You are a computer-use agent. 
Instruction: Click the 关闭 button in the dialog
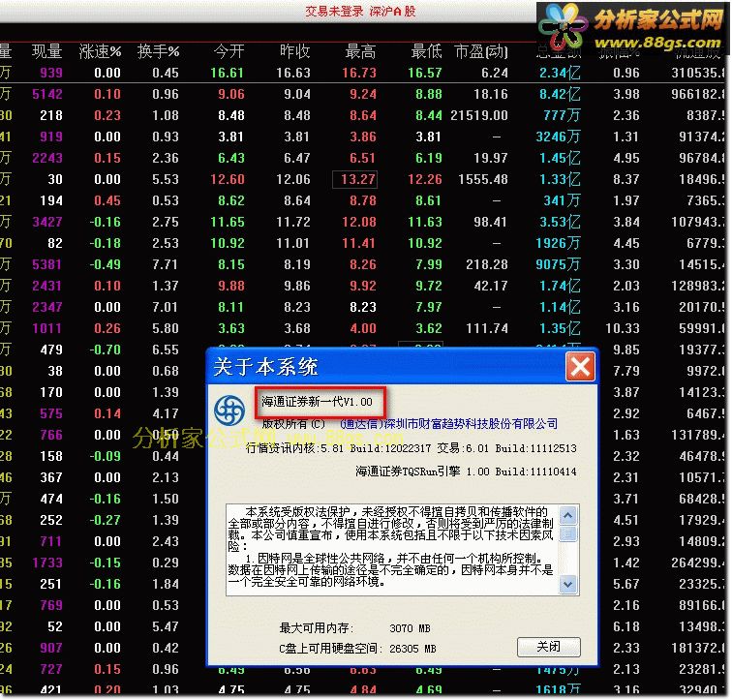549,647
